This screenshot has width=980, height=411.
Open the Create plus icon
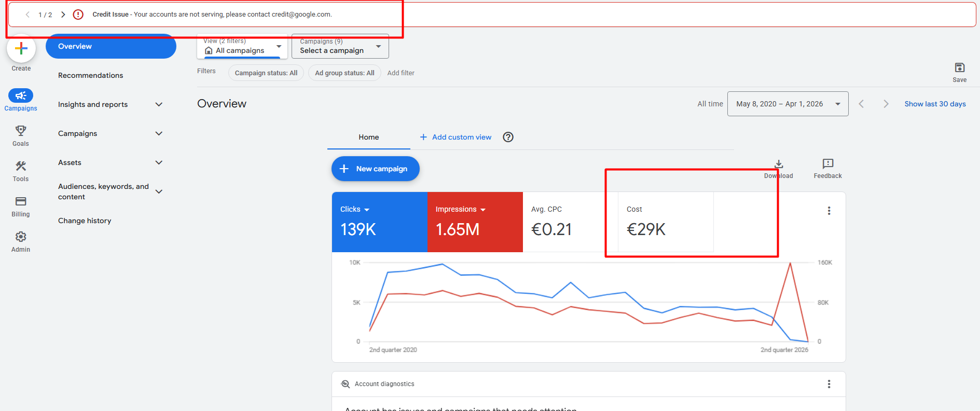point(21,49)
